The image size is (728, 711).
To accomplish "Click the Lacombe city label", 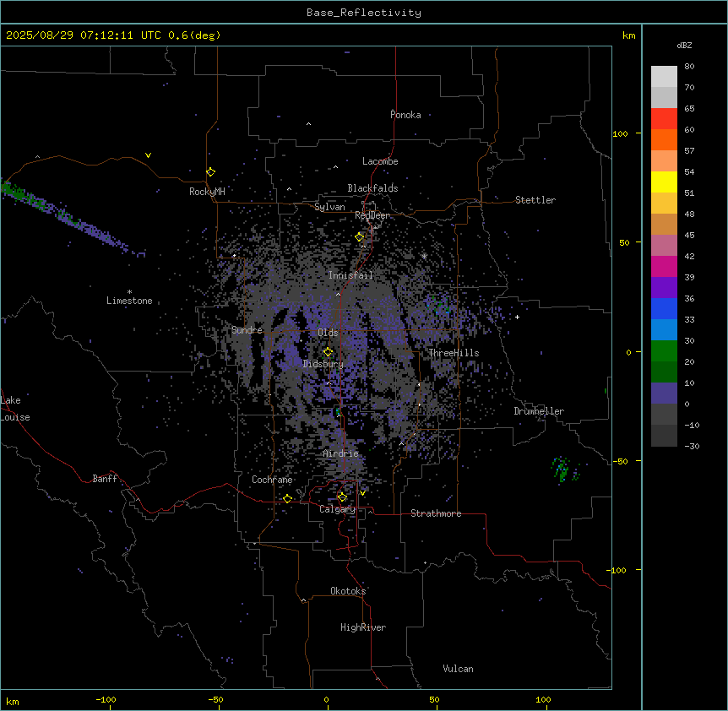I will 380,161.
